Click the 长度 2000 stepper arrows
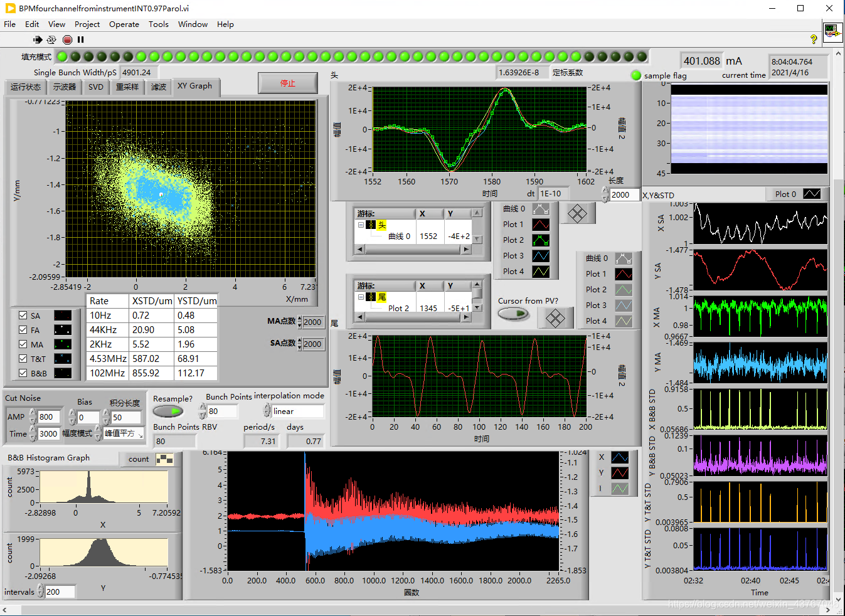The image size is (845, 616). click(605, 194)
